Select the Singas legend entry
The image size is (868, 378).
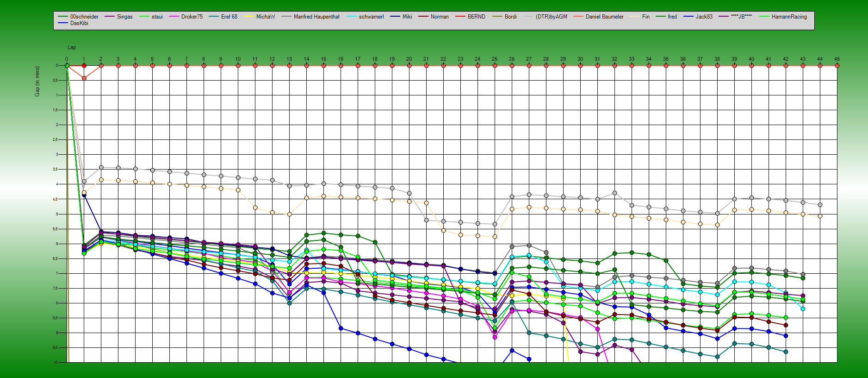pyautogui.click(x=118, y=17)
